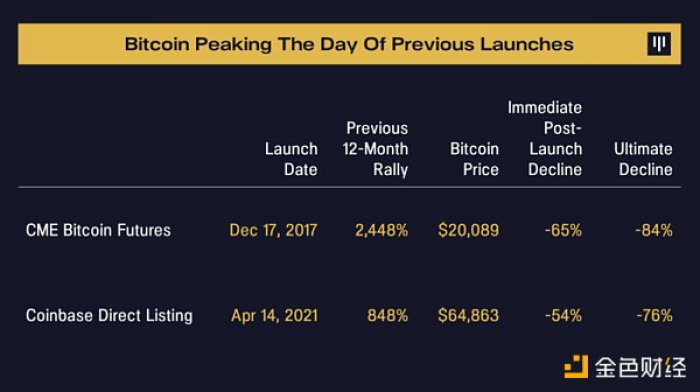
Task: Select the Launch Date column header
Action: (291, 159)
